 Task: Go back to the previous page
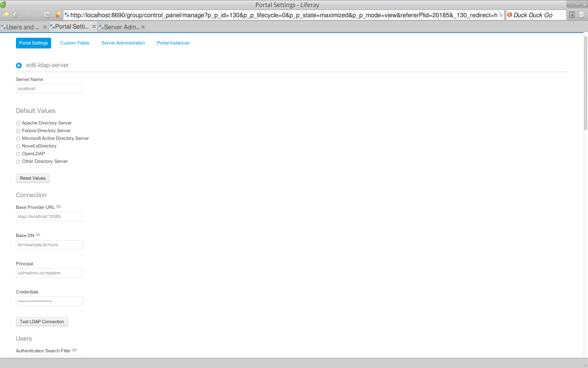tap(16, 15)
